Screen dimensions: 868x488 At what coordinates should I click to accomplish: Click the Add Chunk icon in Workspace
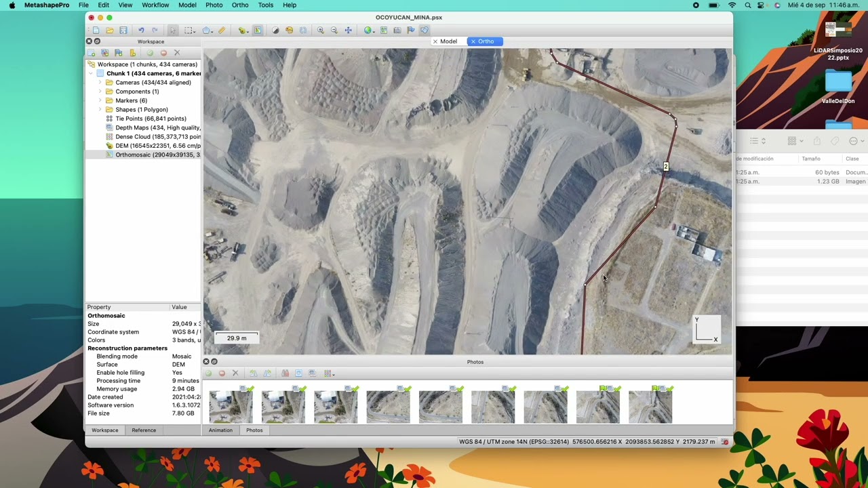pyautogui.click(x=92, y=53)
